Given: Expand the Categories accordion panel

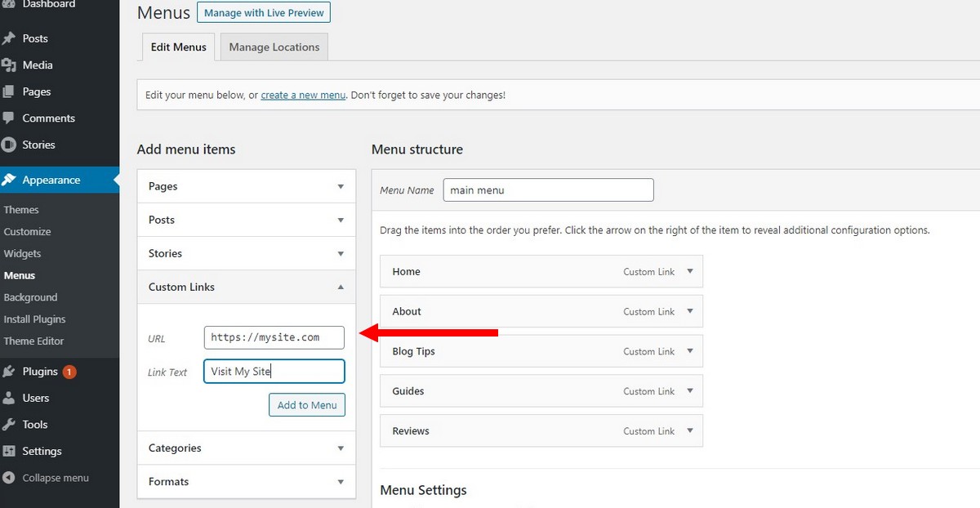Looking at the screenshot, I should (341, 448).
